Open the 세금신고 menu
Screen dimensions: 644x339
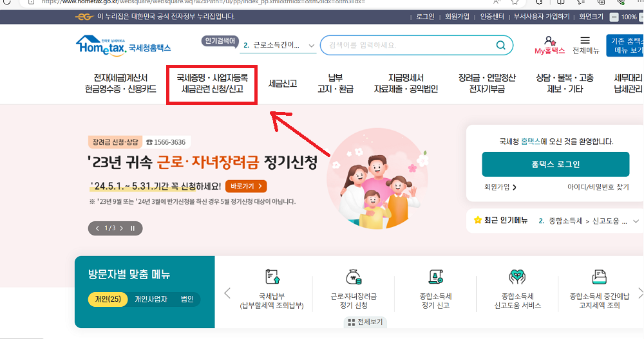[283, 84]
